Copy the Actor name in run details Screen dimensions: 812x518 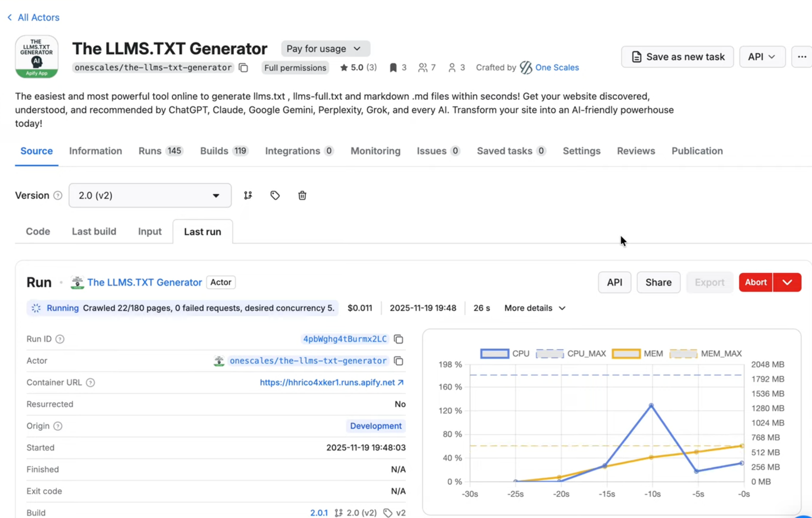click(399, 361)
